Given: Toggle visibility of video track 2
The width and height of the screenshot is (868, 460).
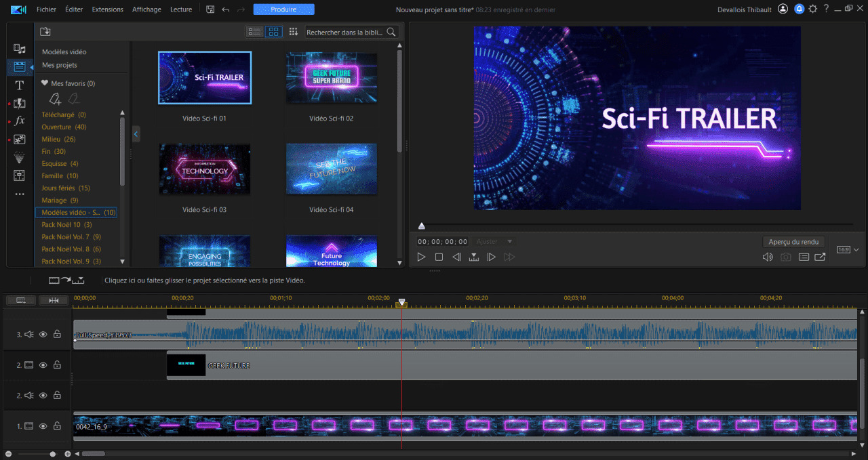Looking at the screenshot, I should pyautogui.click(x=43, y=365).
